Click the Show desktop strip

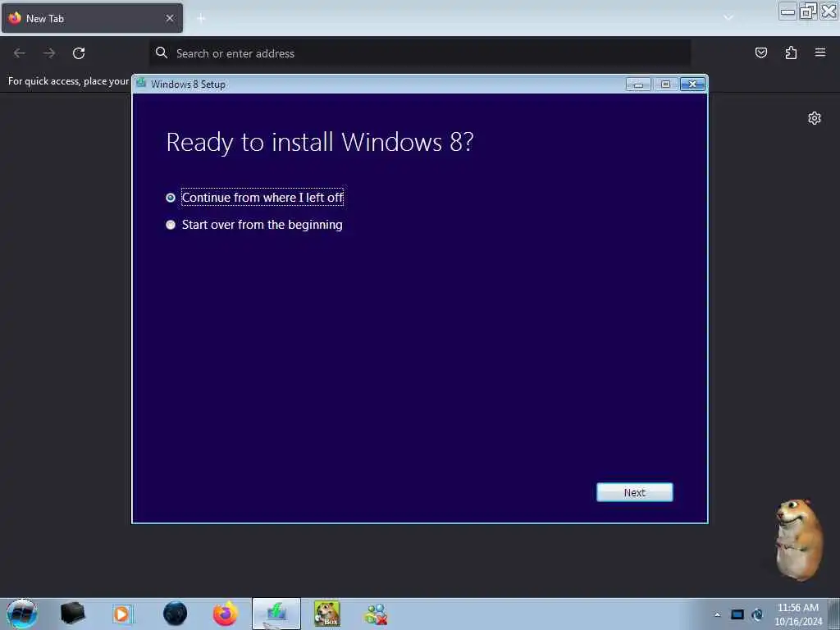pos(834,614)
